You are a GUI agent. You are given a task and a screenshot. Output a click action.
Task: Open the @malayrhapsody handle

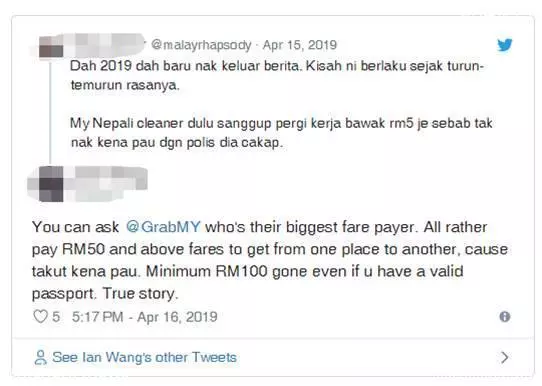click(201, 45)
